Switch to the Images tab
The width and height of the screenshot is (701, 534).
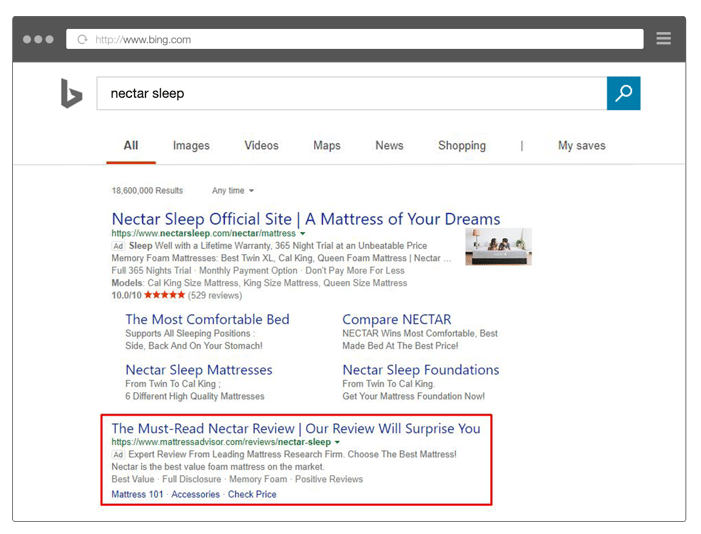(191, 146)
